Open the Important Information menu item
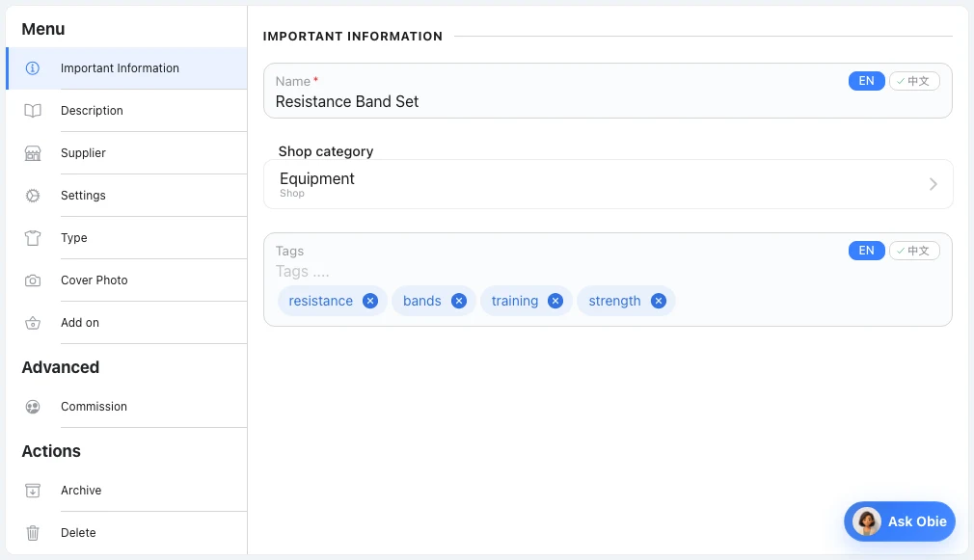This screenshot has width=974, height=560. click(126, 68)
